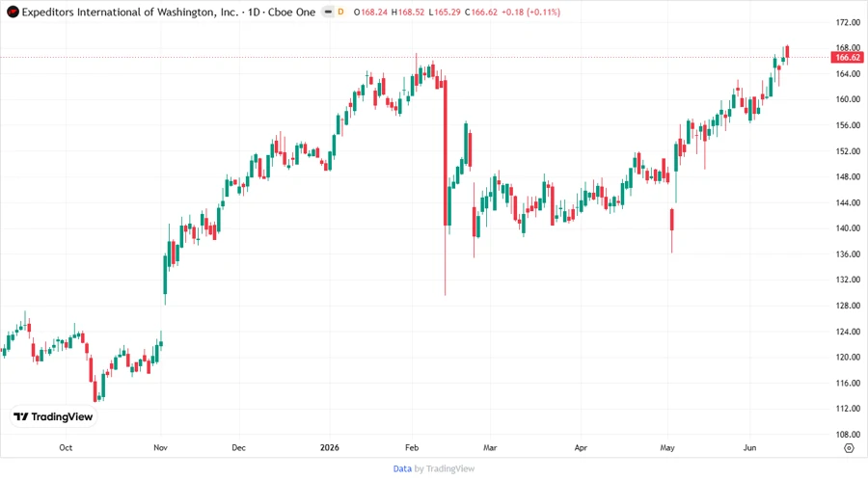Screen dimensions: 868x480
Task: Click the Expeditors company logo icon
Action: click(x=13, y=12)
